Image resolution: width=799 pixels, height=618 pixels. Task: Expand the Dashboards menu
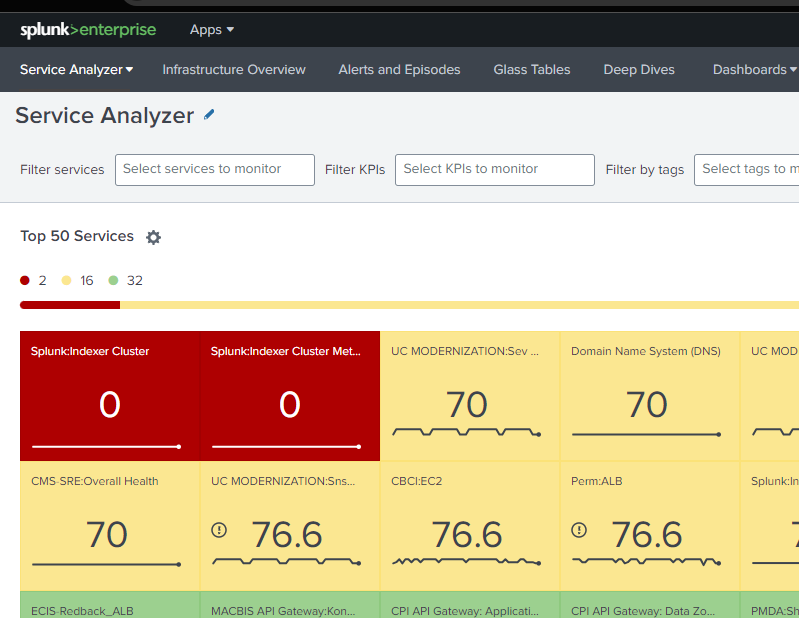click(x=754, y=70)
